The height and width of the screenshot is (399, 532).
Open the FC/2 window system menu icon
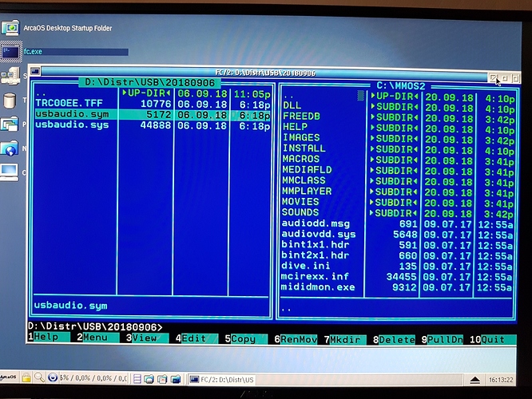35,71
